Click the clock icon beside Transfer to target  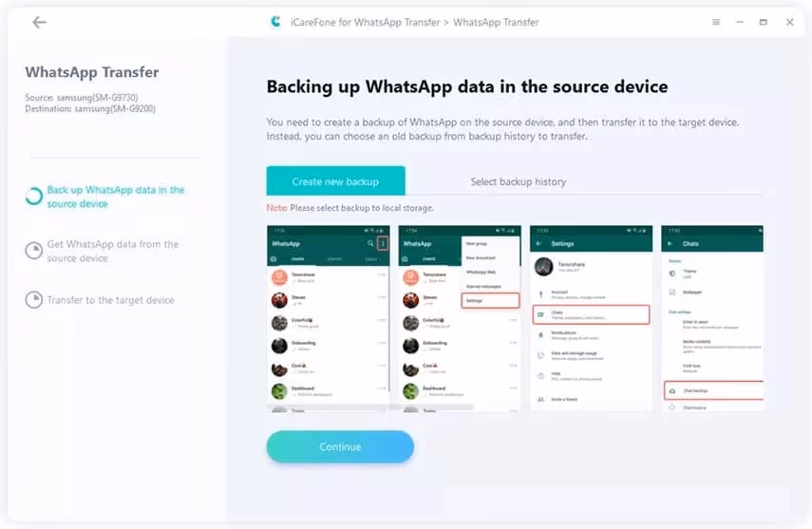(x=33, y=300)
